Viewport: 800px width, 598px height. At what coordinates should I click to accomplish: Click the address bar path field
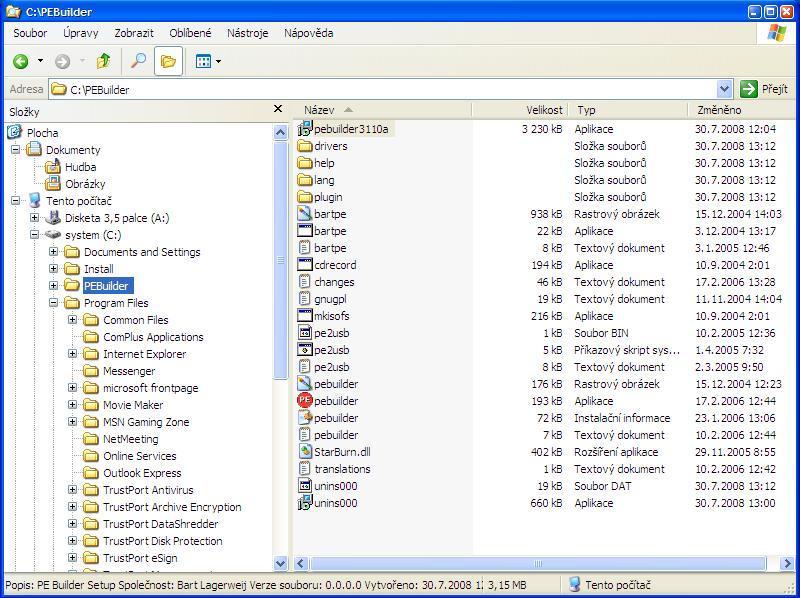[x=383, y=89]
